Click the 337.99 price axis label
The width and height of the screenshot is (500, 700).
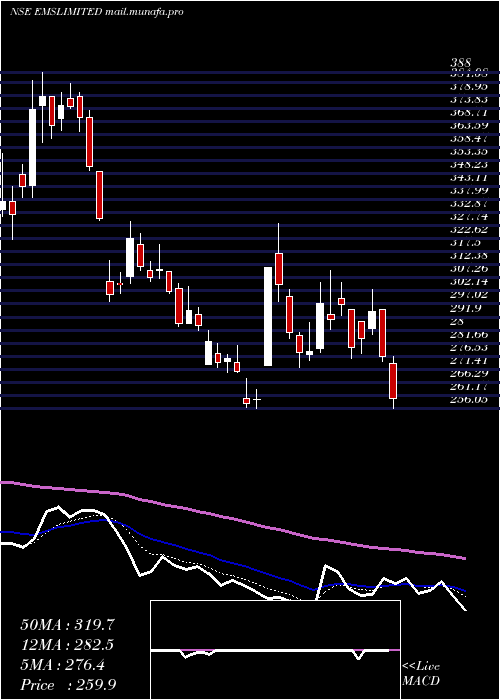click(x=468, y=190)
